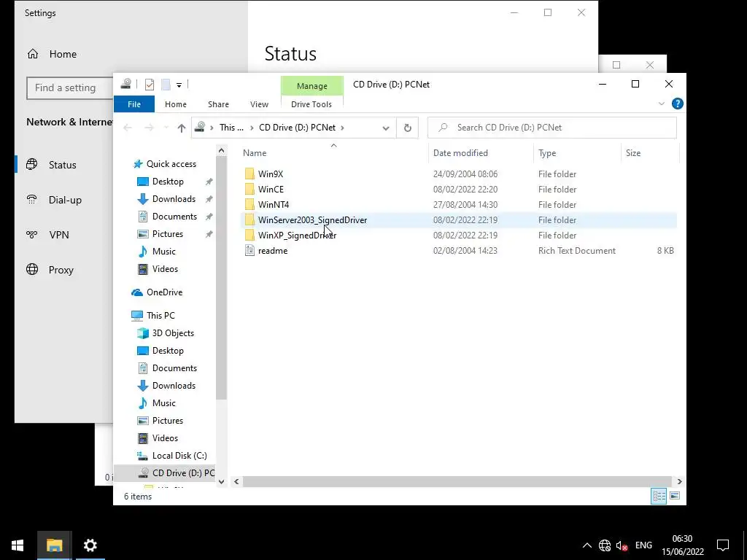Screen dimensions: 747x560
Task: Click network globe tray icon
Action: (x=605, y=545)
